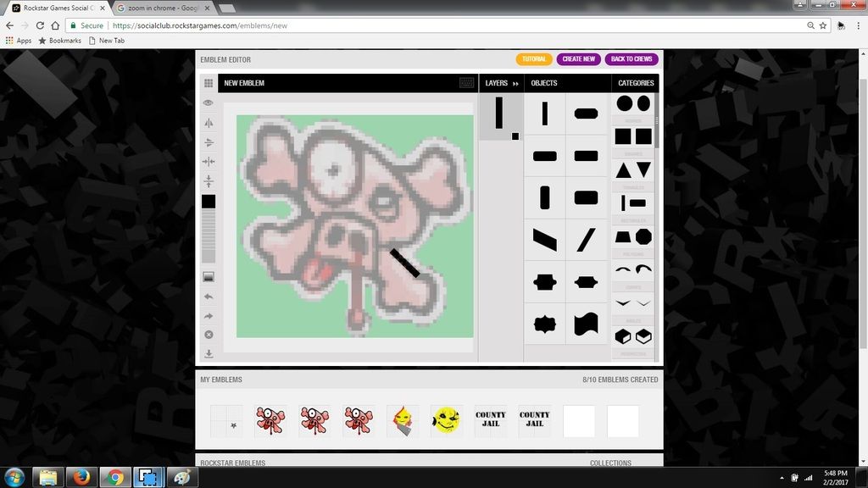Toggle the grid view icon

pos(209,83)
